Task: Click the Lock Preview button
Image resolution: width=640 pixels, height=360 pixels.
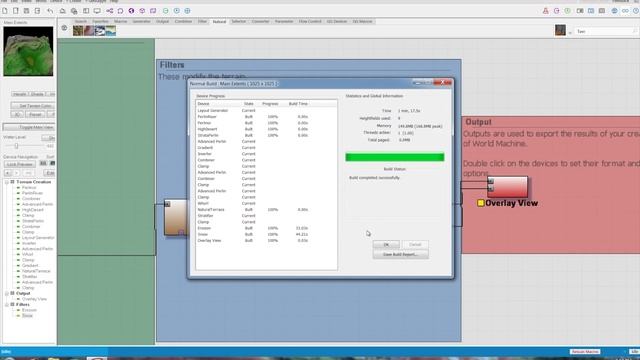Action: pyautogui.click(x=20, y=164)
